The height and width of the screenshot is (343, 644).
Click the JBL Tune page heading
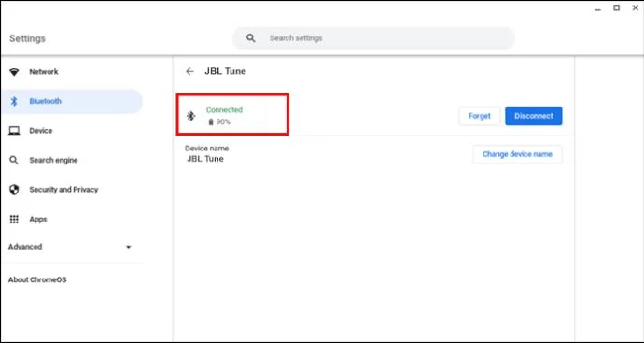click(226, 71)
